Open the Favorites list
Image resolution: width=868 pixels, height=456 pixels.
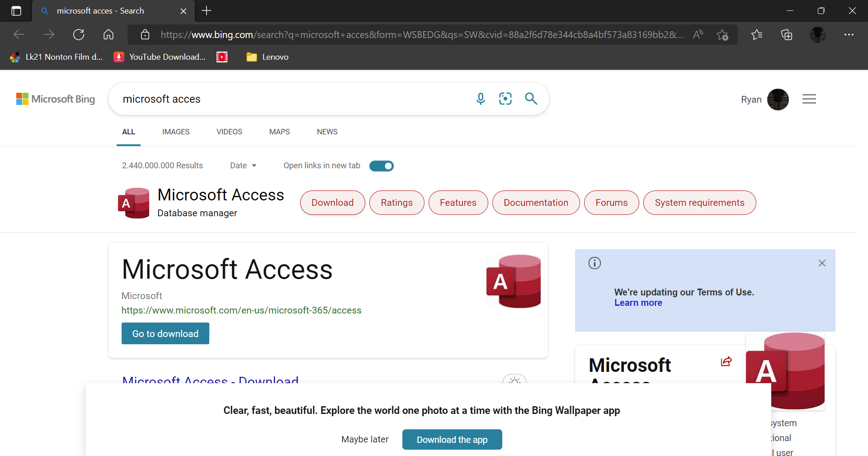click(757, 34)
